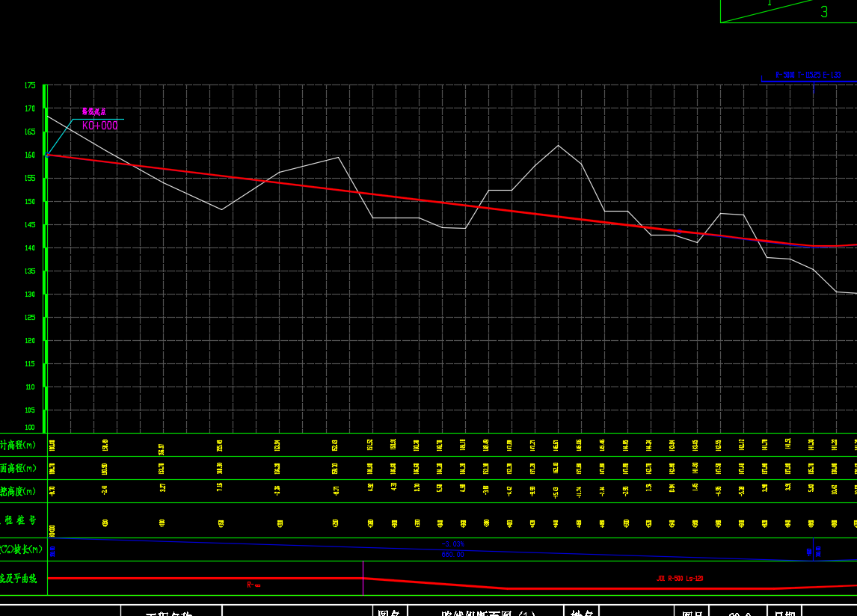Click the highest peak of white ground line

click(x=558, y=145)
